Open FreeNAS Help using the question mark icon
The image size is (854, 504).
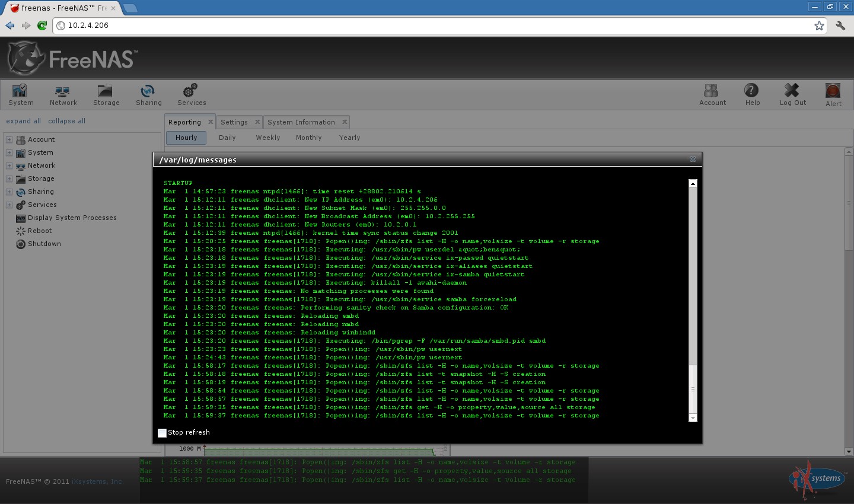751,95
